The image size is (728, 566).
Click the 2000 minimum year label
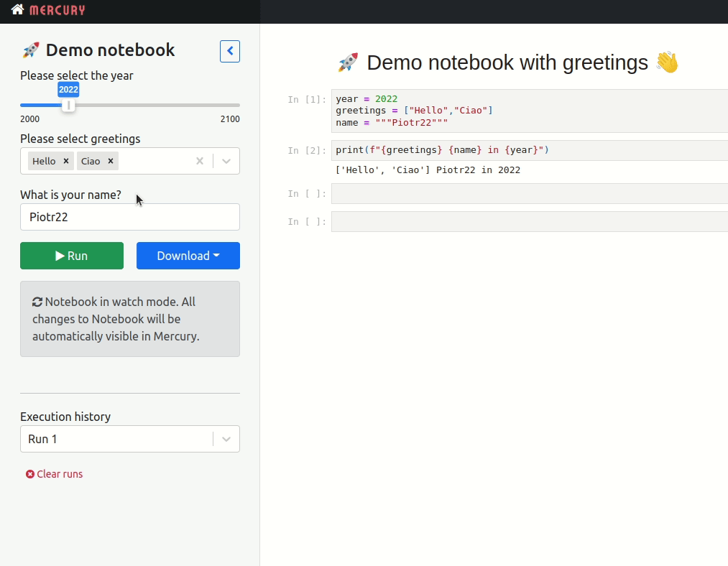29,119
